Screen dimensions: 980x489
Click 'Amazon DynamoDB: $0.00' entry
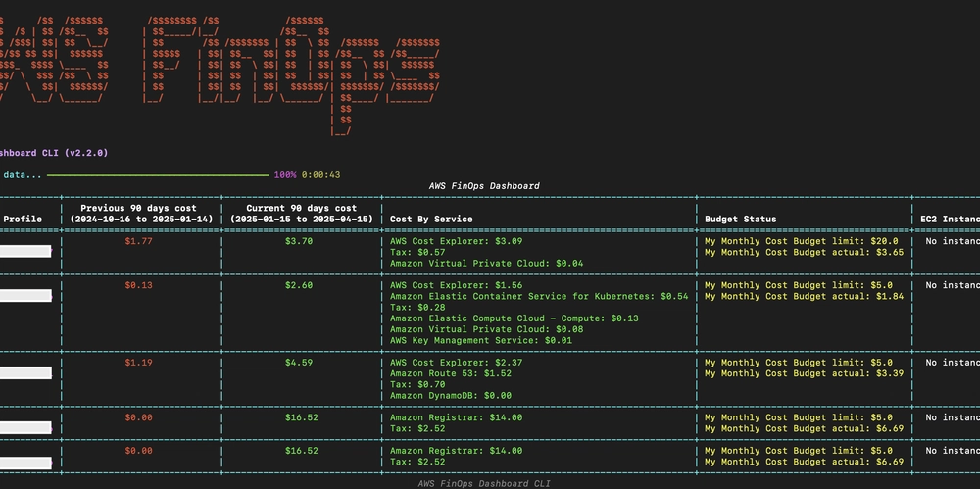pos(451,395)
